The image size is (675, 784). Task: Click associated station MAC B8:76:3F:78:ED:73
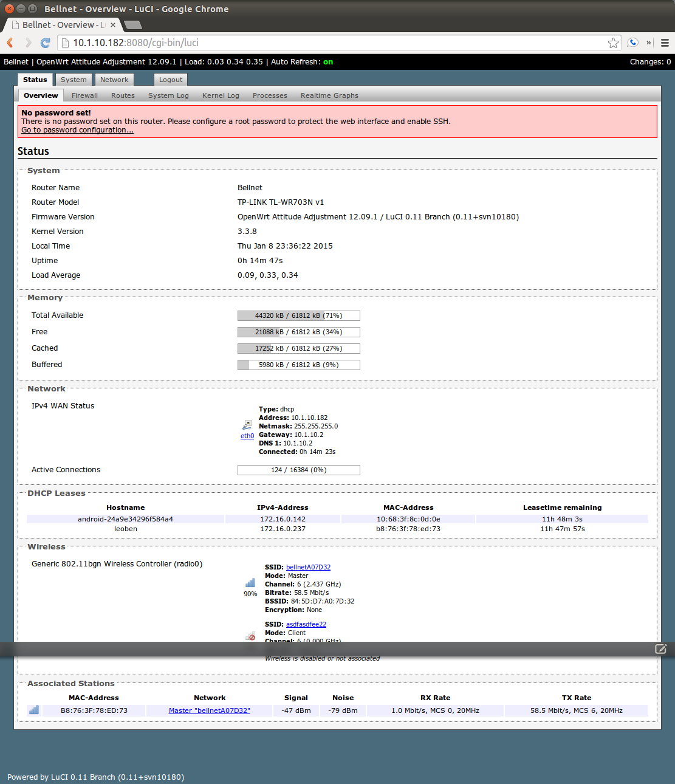pyautogui.click(x=94, y=710)
